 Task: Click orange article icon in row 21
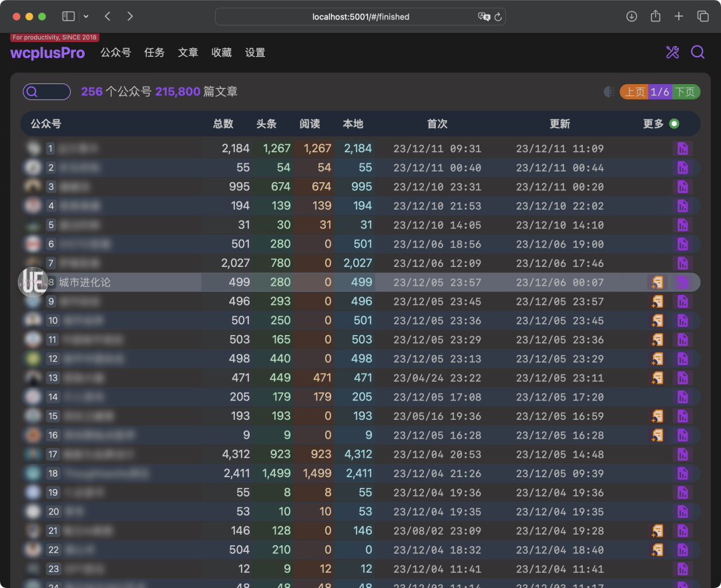[x=658, y=531]
